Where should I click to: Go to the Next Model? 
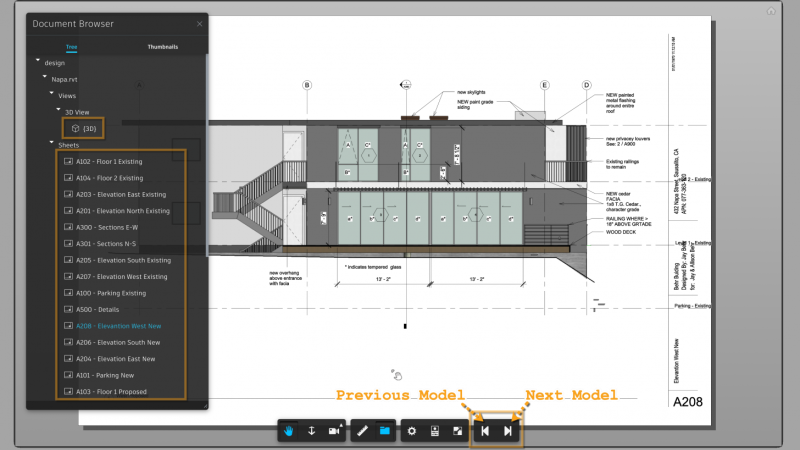pyautogui.click(x=508, y=431)
